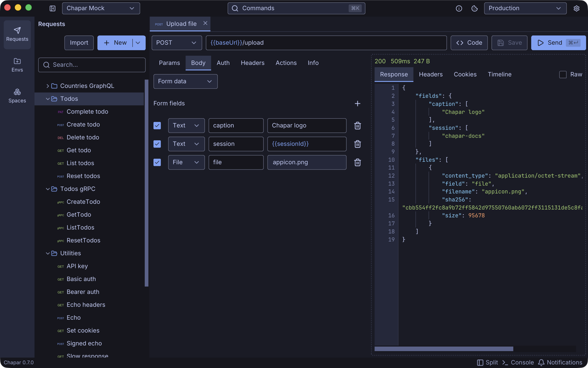Click the appicon.png file value field

coord(306,162)
